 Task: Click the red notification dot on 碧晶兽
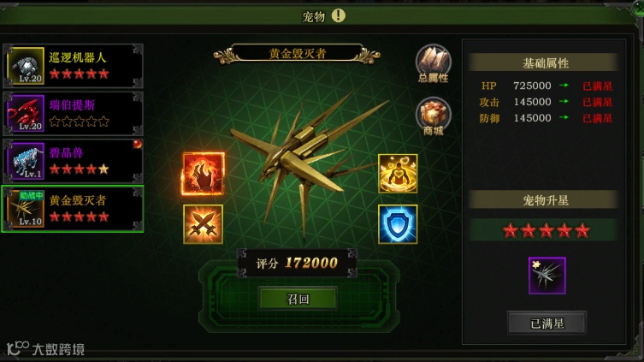click(x=137, y=144)
